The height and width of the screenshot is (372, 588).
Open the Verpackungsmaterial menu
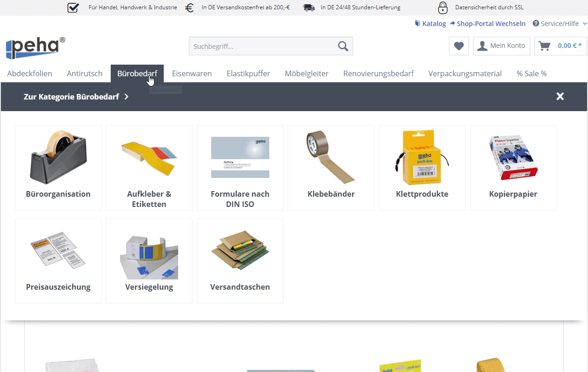point(465,73)
